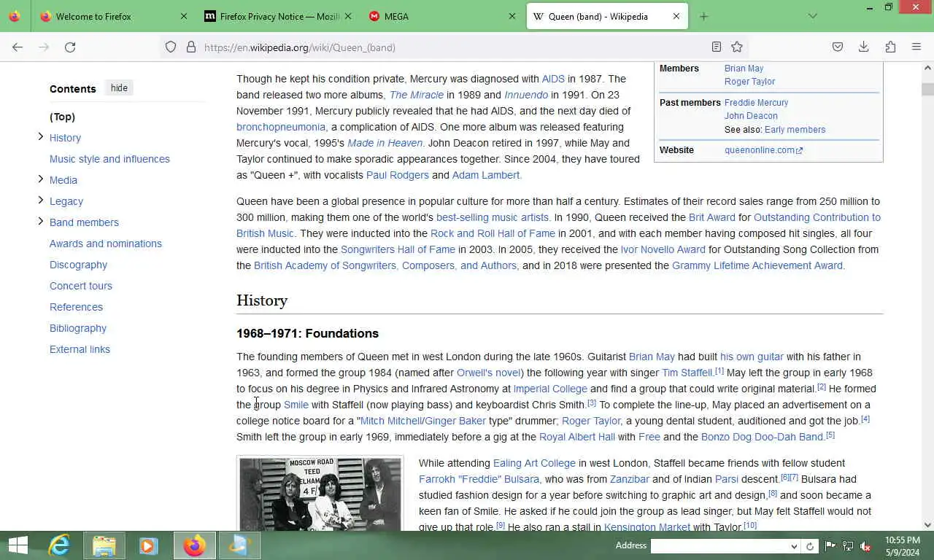Open the Brian May infobox link
934x560 pixels.
pyautogui.click(x=744, y=69)
